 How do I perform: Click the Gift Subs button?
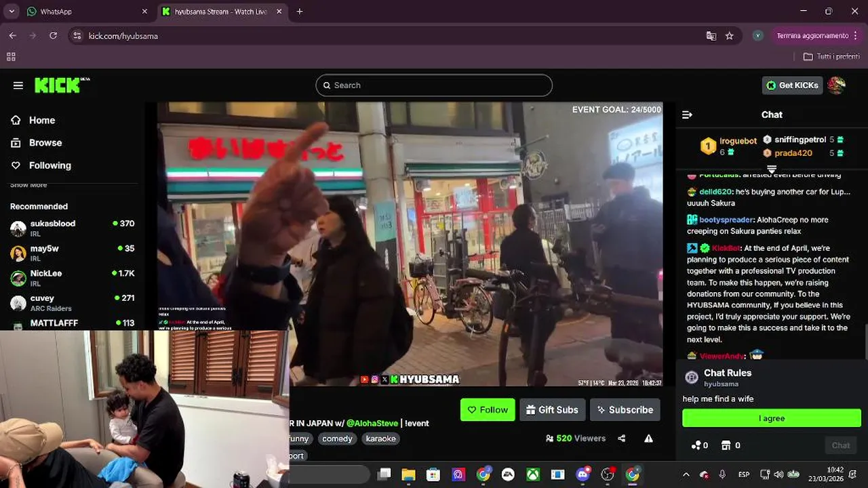(553, 409)
